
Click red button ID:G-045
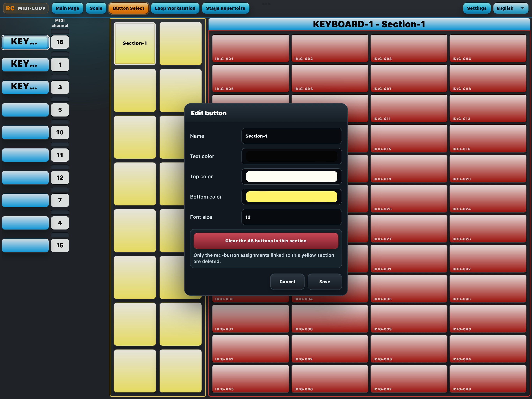pos(251,379)
